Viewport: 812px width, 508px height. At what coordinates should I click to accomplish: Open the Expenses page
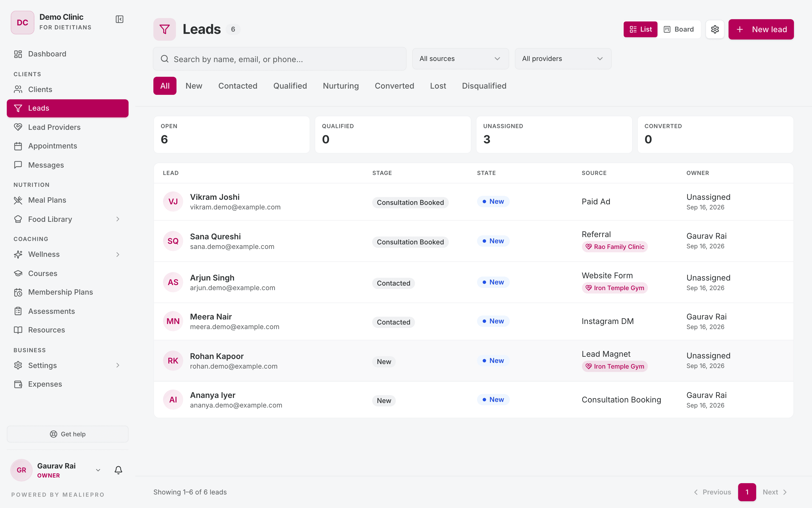coord(67,384)
